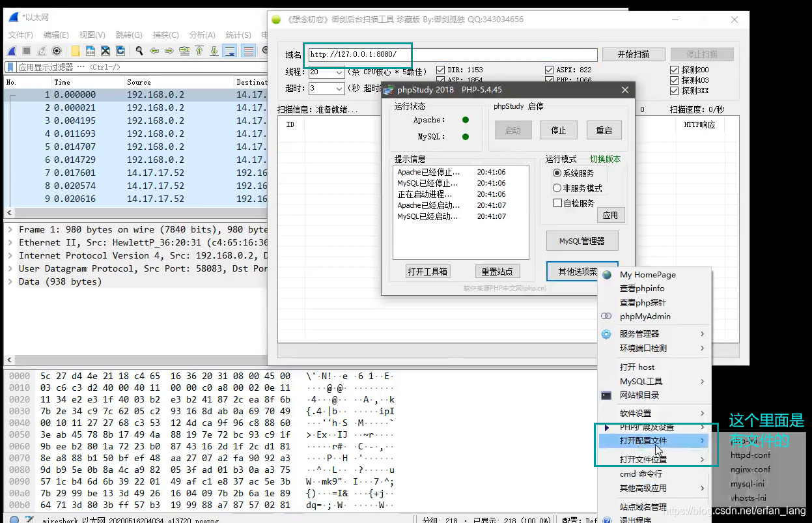Enable 自检服务 checkbox
Image resolution: width=812 pixels, height=523 pixels.
[x=557, y=203]
